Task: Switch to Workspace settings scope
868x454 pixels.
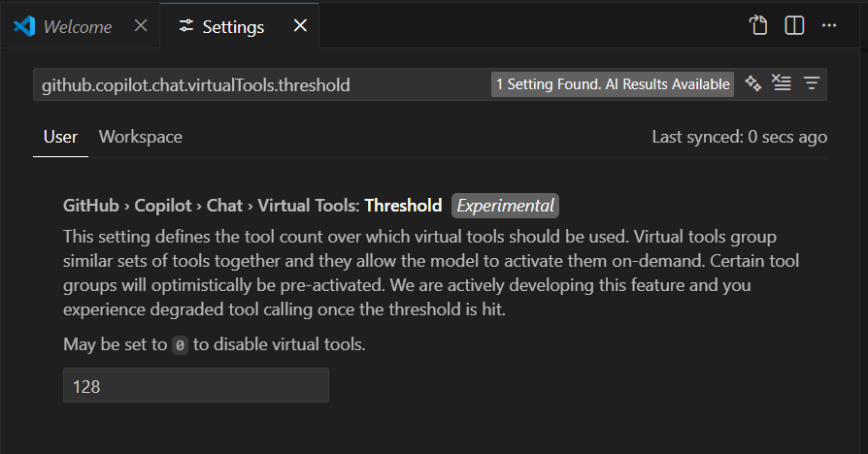Action: (x=141, y=137)
